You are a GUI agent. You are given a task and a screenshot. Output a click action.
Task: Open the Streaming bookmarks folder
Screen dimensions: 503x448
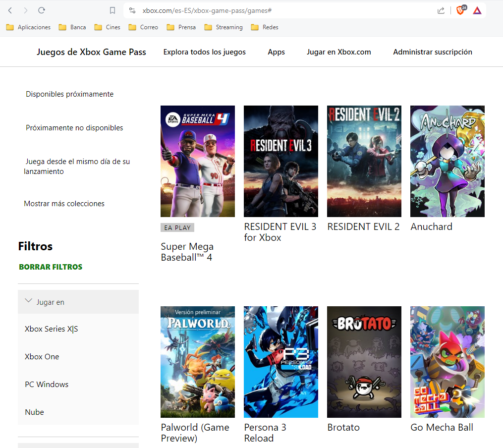click(x=224, y=27)
